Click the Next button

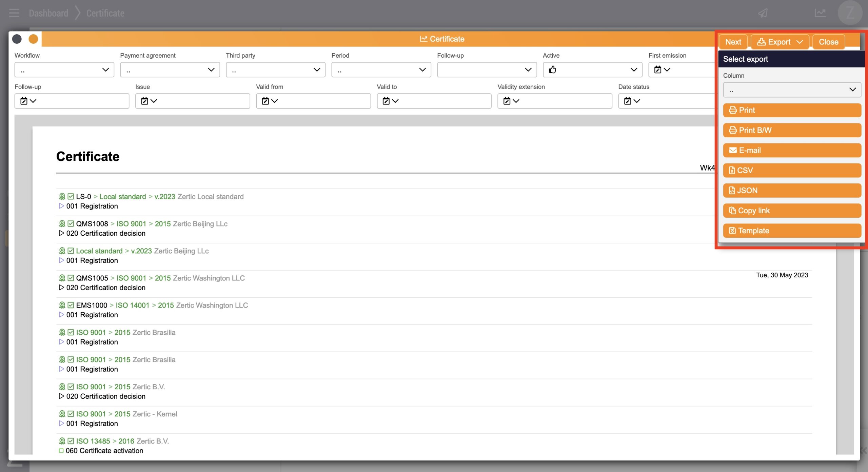[733, 42]
